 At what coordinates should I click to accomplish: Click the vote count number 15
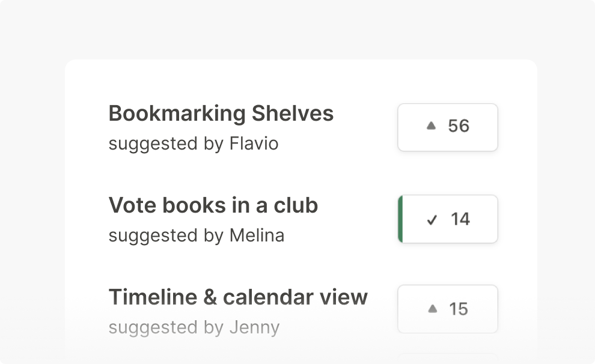click(x=459, y=309)
